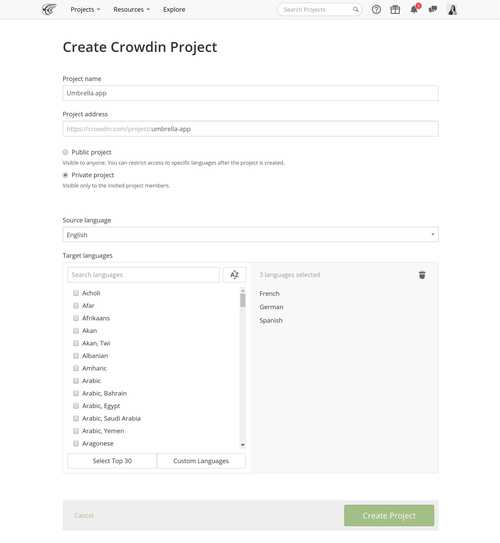
Task: Go to the Explore page
Action: pos(174,9)
